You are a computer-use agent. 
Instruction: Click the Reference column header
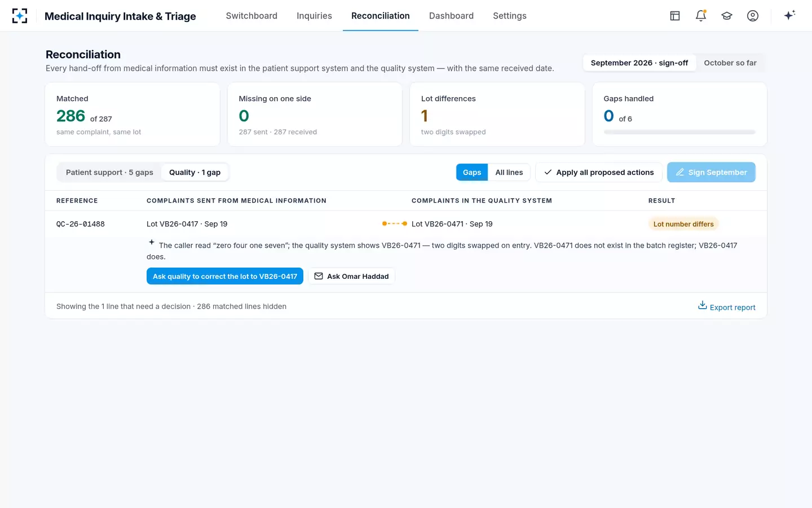(77, 201)
